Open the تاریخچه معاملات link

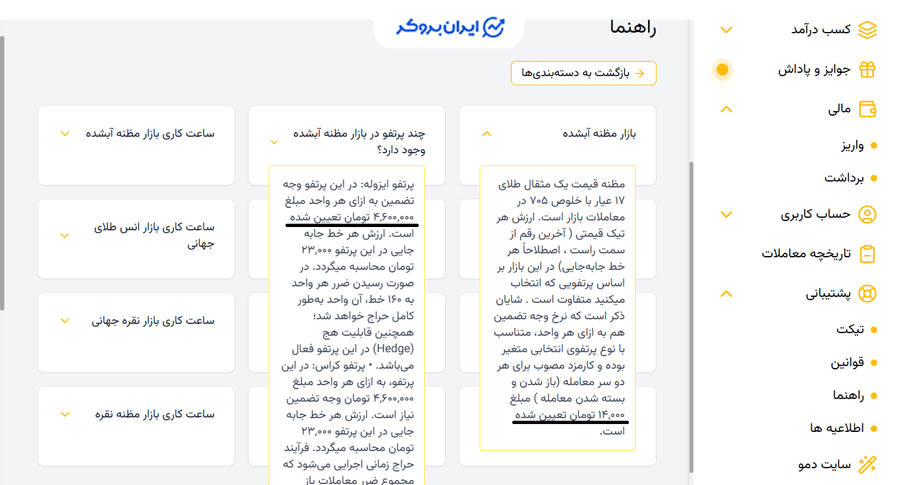pos(806,254)
